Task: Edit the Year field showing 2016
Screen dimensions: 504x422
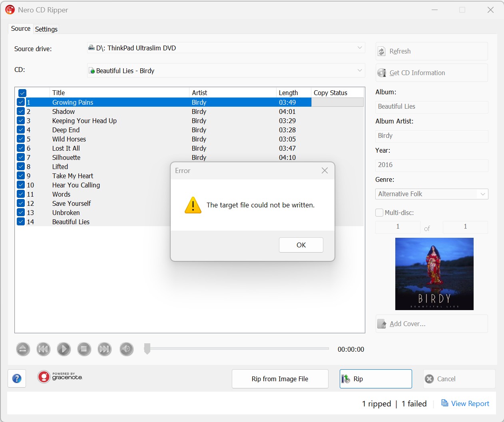Action: 432,165
